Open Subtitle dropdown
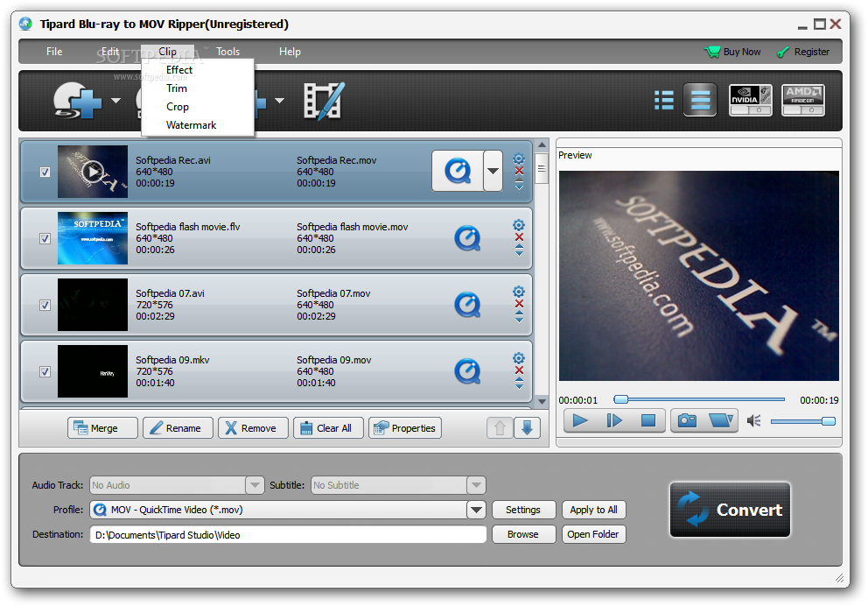The height and width of the screenshot is (606, 868). [476, 485]
